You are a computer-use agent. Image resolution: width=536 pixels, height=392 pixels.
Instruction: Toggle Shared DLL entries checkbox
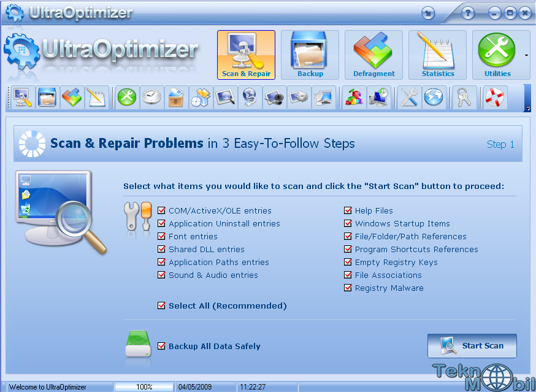pyautogui.click(x=161, y=249)
